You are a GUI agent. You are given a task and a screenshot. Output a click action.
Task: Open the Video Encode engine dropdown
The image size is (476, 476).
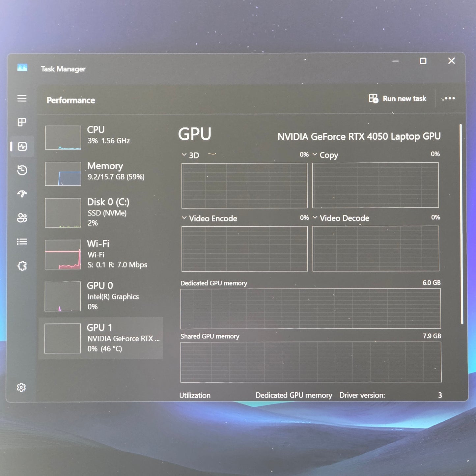[184, 218]
